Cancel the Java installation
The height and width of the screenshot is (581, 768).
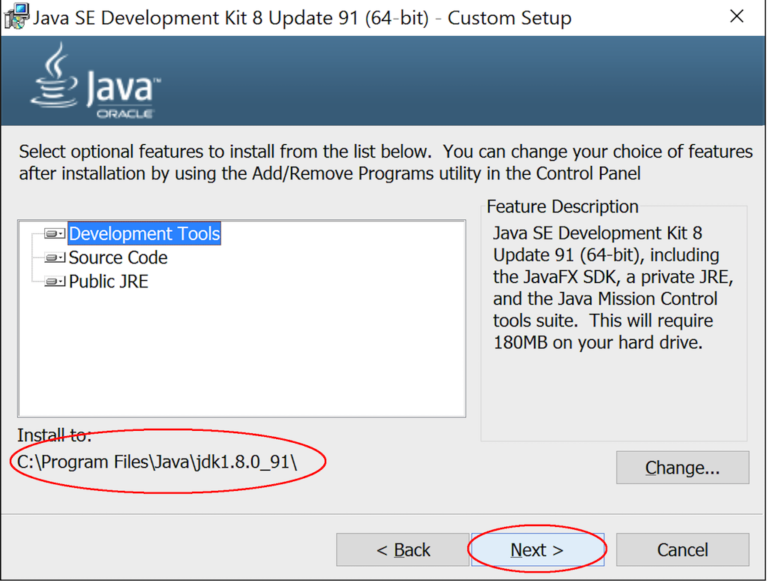682,550
